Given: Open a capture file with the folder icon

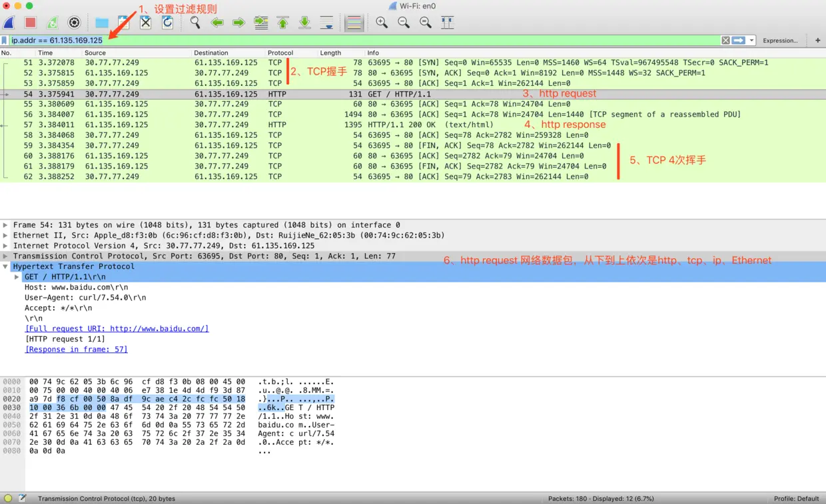Looking at the screenshot, I should point(102,23).
